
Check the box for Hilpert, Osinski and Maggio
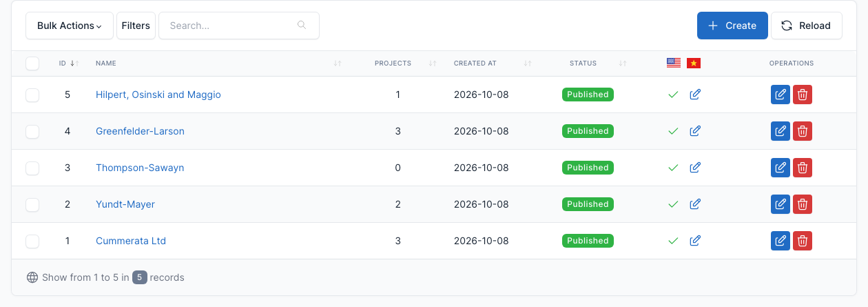pyautogui.click(x=32, y=95)
